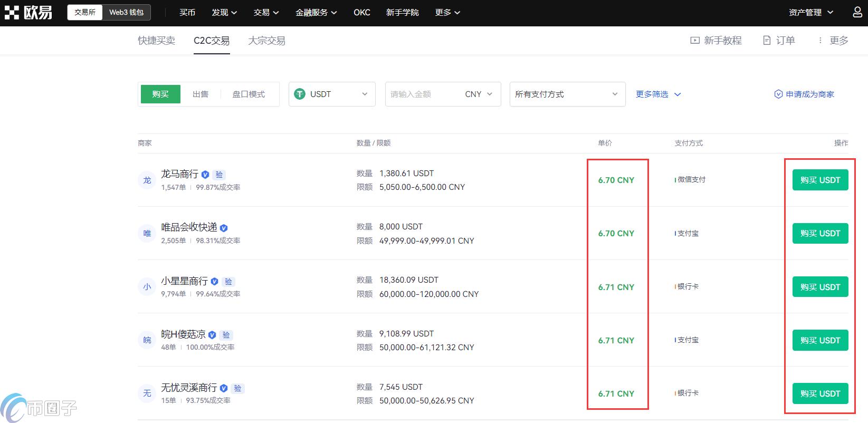Select the 出售 toggle

point(201,94)
